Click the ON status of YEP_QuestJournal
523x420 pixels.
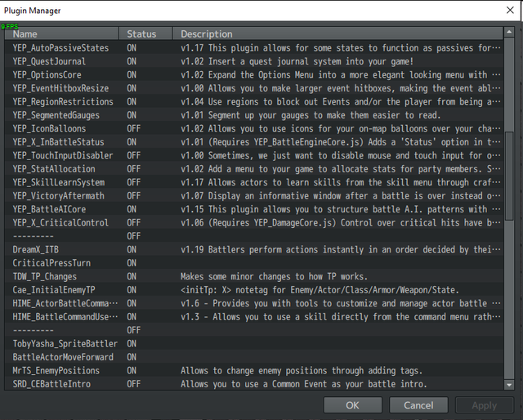132,61
